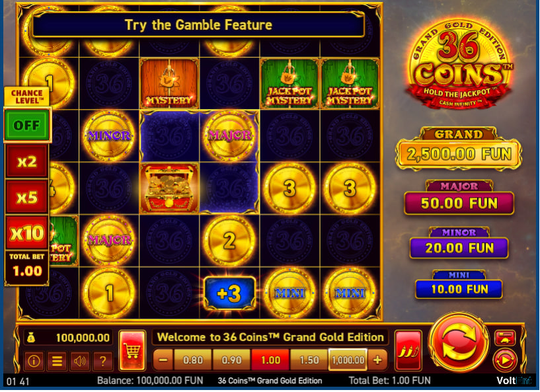Toggle Chance Level OFF button

pos(27,125)
